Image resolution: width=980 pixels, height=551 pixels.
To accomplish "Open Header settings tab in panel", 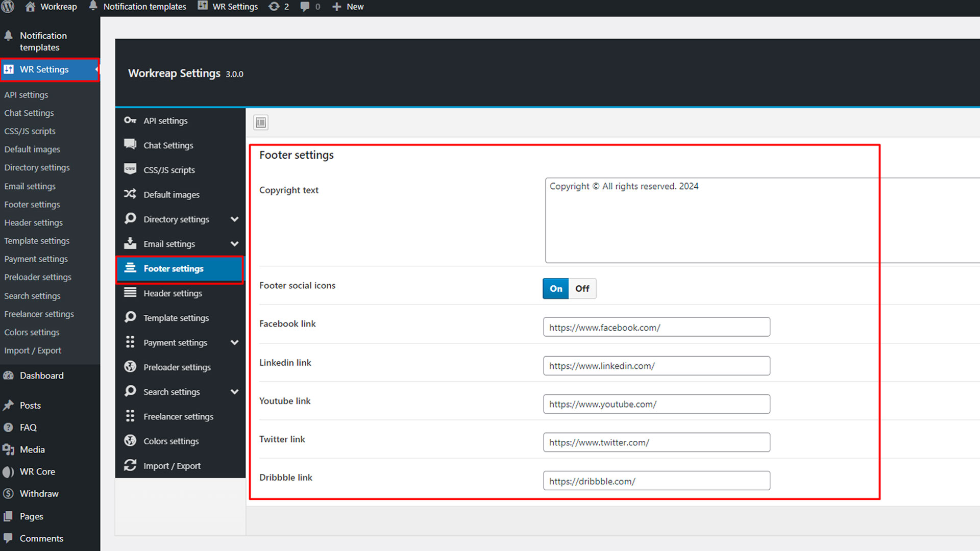I will [173, 293].
